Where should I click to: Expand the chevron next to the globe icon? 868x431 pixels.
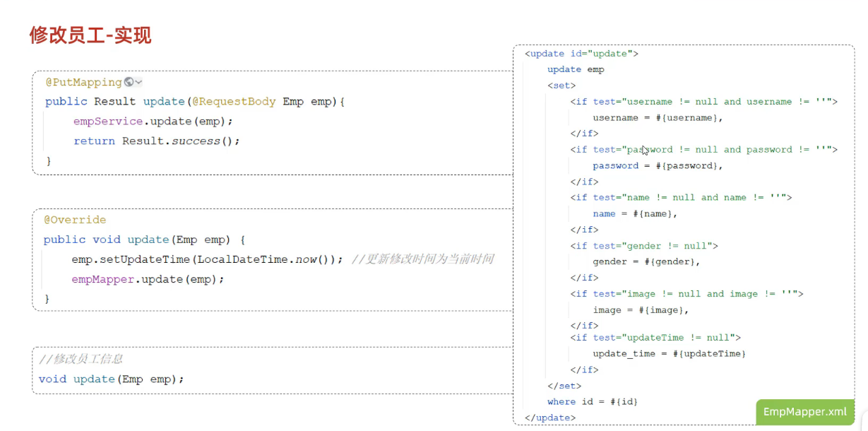pyautogui.click(x=138, y=83)
